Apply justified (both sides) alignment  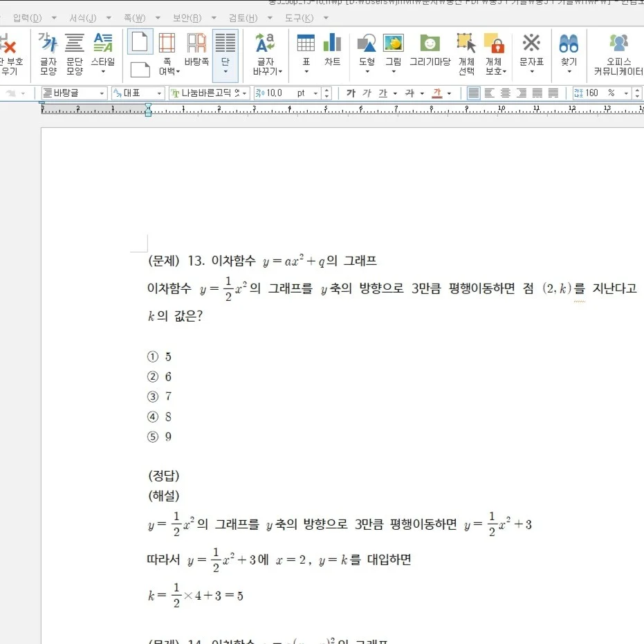[x=473, y=93]
